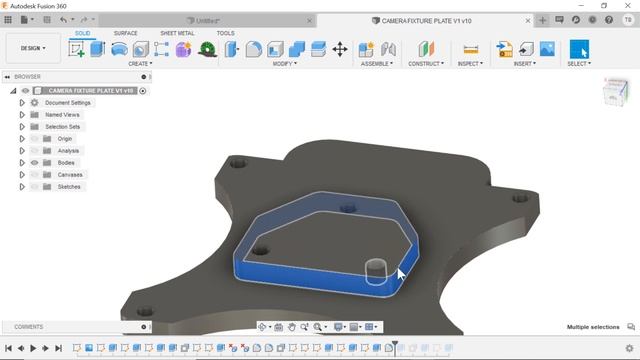Click the Insert Canvas image icon
This screenshot has height=360, width=640.
(x=547, y=49)
